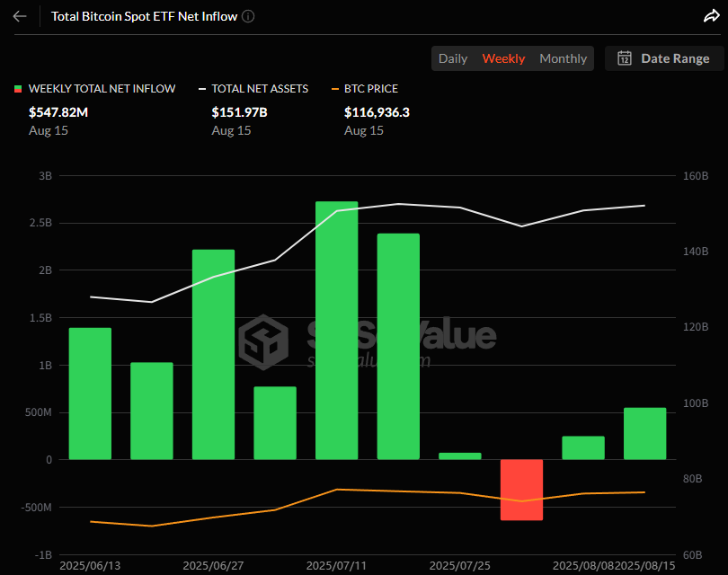The height and width of the screenshot is (575, 728).
Task: Click the 2025/07/11 x-axis date label
Action: point(336,566)
